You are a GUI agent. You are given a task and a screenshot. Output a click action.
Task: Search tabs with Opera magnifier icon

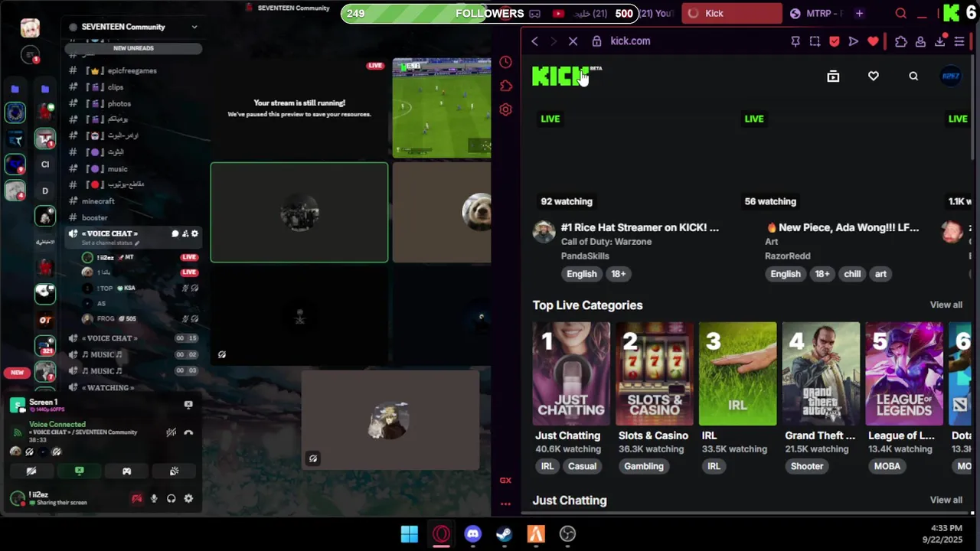coord(901,13)
